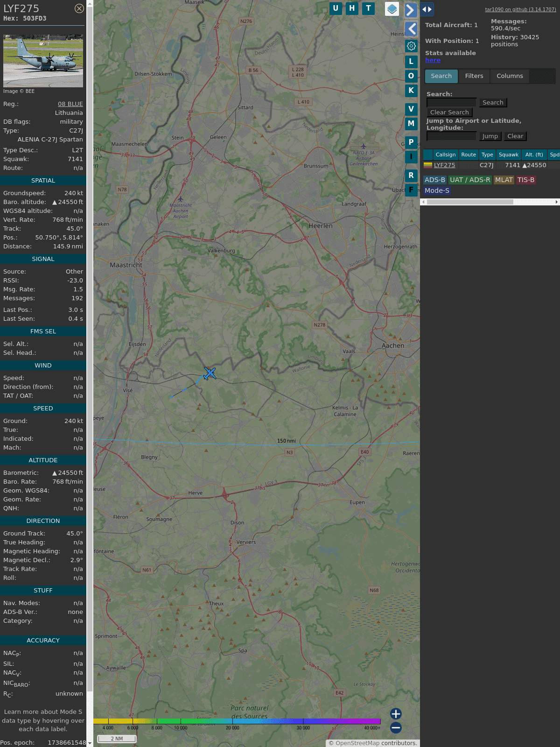Click the LYF275 aircraft icon on map

pos(210,373)
